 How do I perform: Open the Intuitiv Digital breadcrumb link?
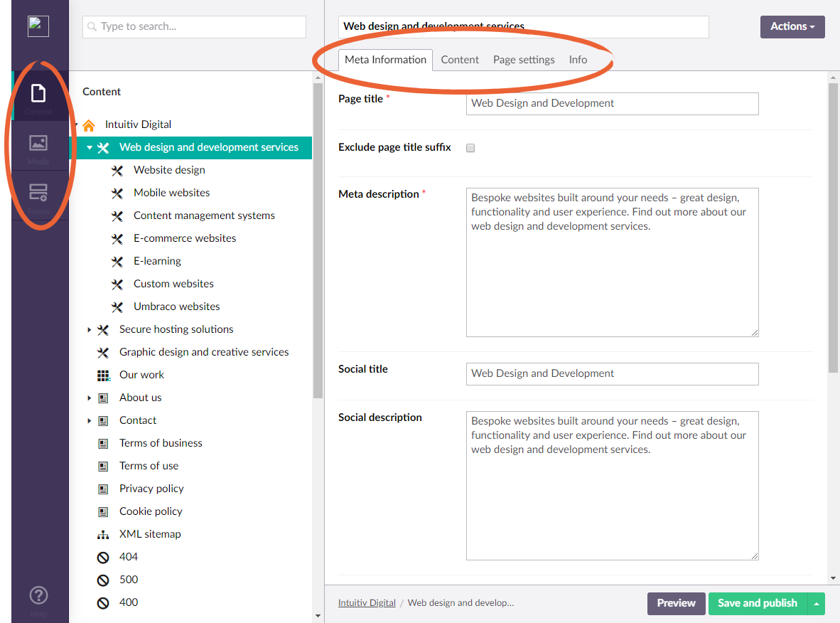point(367,602)
